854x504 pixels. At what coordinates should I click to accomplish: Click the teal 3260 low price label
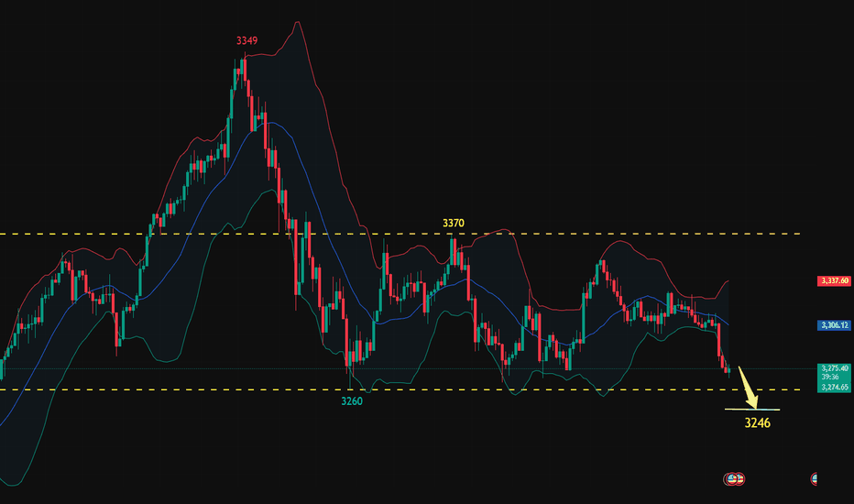pyautogui.click(x=351, y=401)
